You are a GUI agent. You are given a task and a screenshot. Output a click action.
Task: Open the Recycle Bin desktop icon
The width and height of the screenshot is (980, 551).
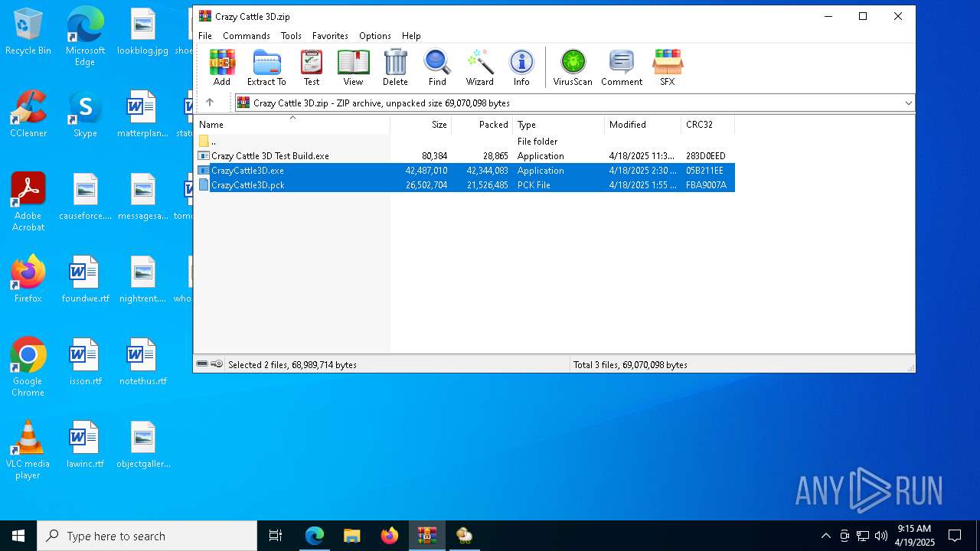(28, 32)
